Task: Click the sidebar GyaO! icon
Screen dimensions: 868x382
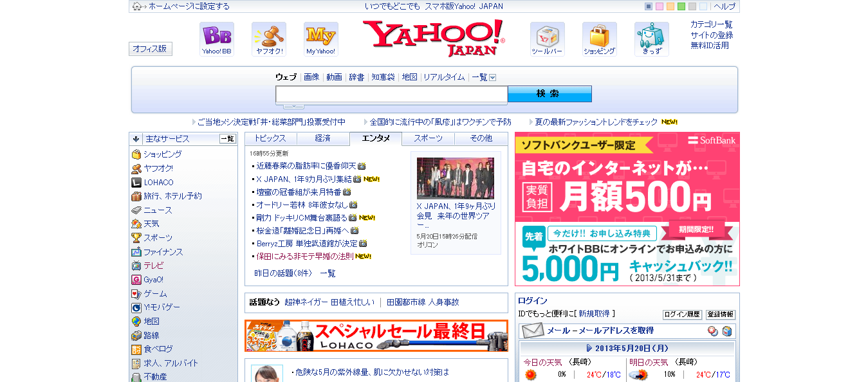Action: [136, 280]
